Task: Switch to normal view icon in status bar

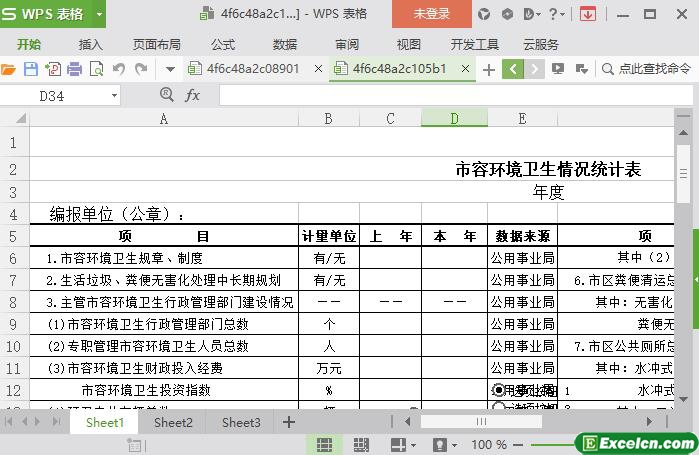Action: tap(324, 444)
